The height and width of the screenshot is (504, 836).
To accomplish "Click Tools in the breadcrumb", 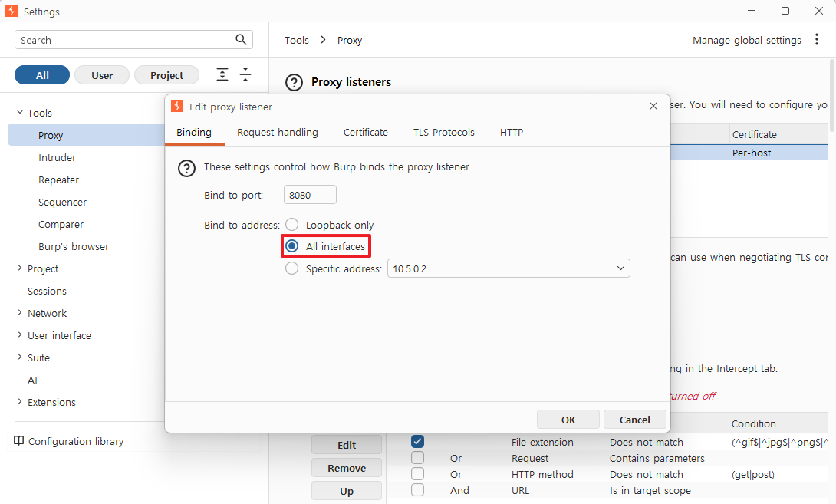I will pos(297,40).
